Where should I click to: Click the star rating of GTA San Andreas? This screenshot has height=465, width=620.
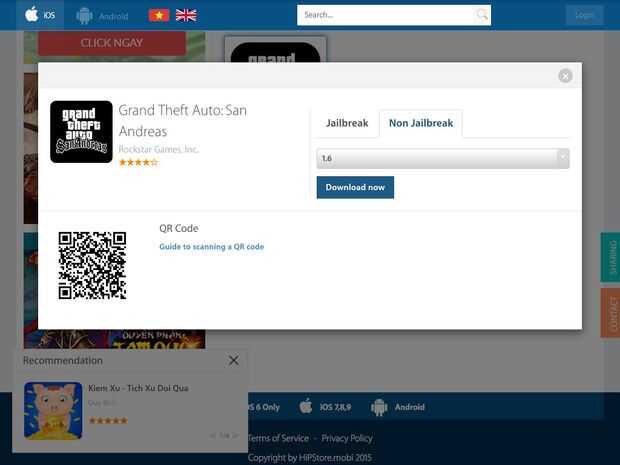point(138,162)
